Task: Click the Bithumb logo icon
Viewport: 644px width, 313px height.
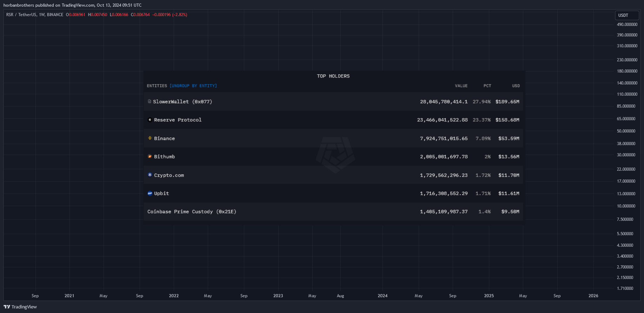Action: 150,156
